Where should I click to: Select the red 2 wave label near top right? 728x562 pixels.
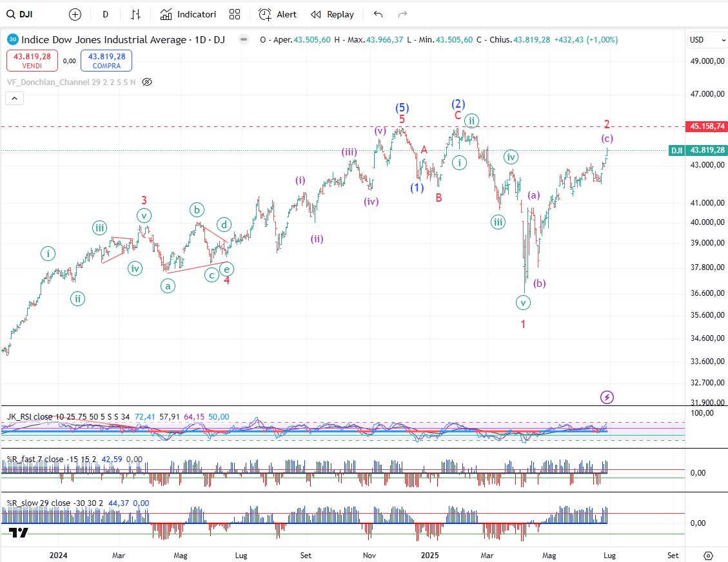607,124
